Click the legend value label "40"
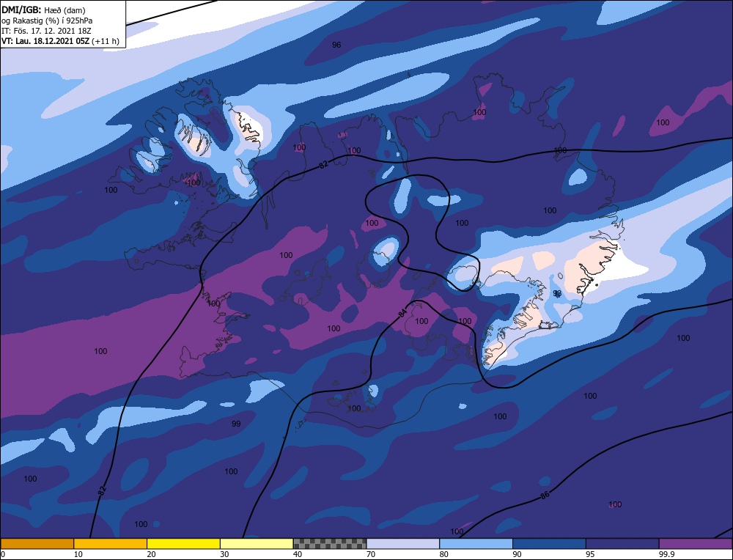The height and width of the screenshot is (560, 733). pos(298,554)
